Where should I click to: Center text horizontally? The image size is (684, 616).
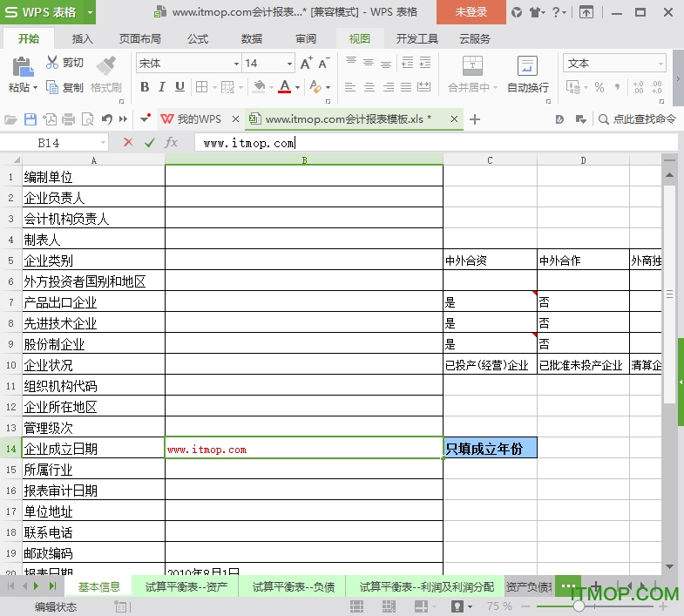pos(369,87)
